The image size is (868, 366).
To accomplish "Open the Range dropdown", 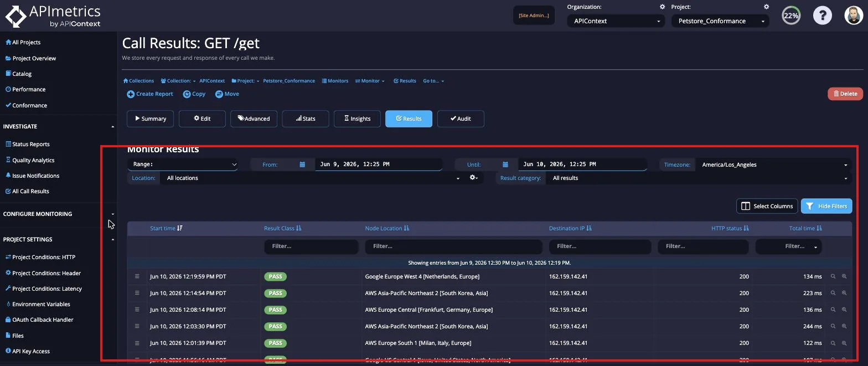I will coord(183,164).
